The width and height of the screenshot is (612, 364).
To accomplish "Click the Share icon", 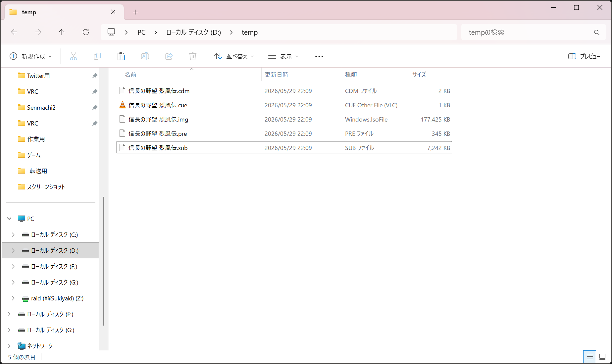I will (169, 56).
